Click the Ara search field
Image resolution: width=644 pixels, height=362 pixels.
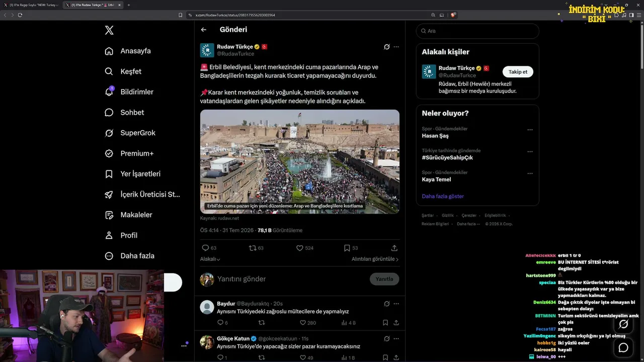477,31
